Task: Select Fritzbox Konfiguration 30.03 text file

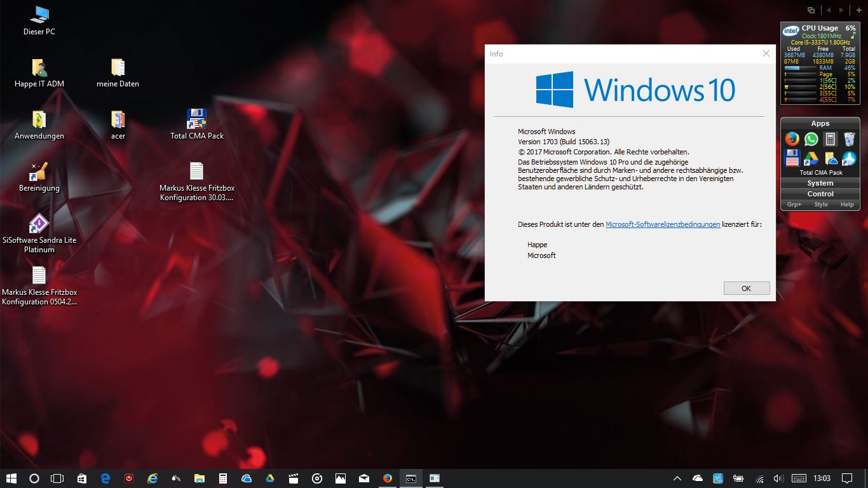Action: point(197,182)
